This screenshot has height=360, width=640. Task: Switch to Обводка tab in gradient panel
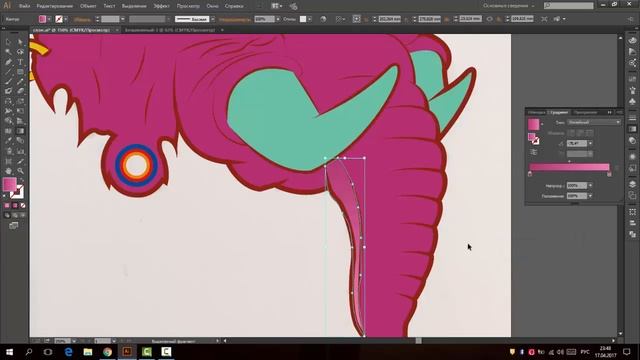[536, 112]
